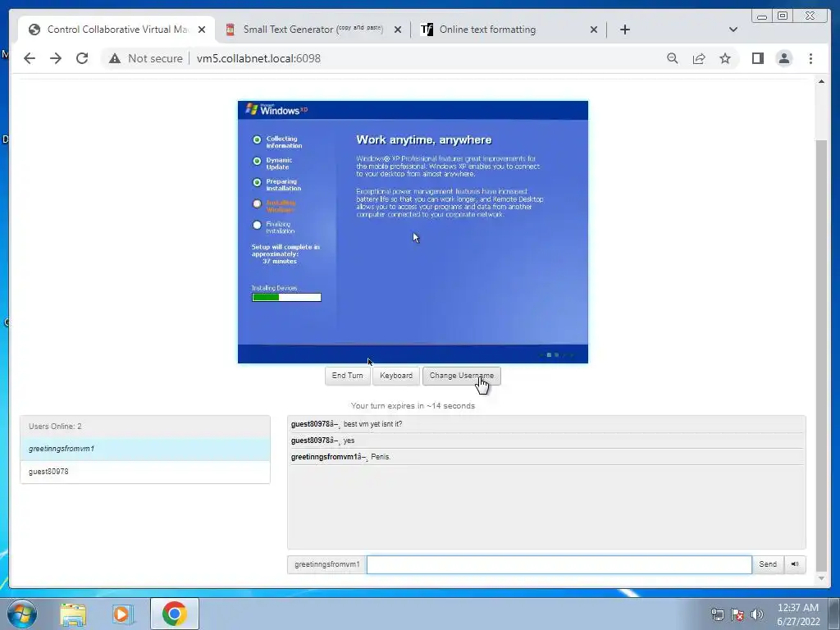Share this page using the share icon
Screen dimensions: 840x630
pyautogui.click(x=699, y=58)
